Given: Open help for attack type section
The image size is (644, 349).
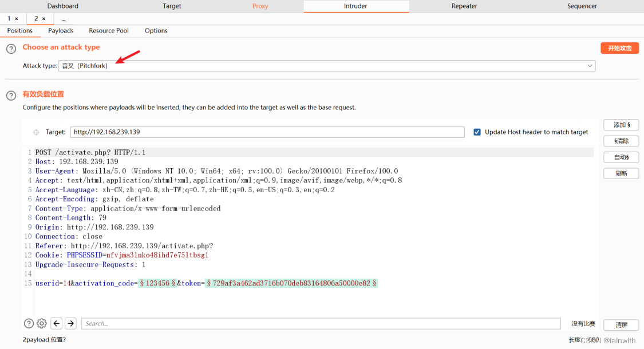Looking at the screenshot, I should [11, 49].
